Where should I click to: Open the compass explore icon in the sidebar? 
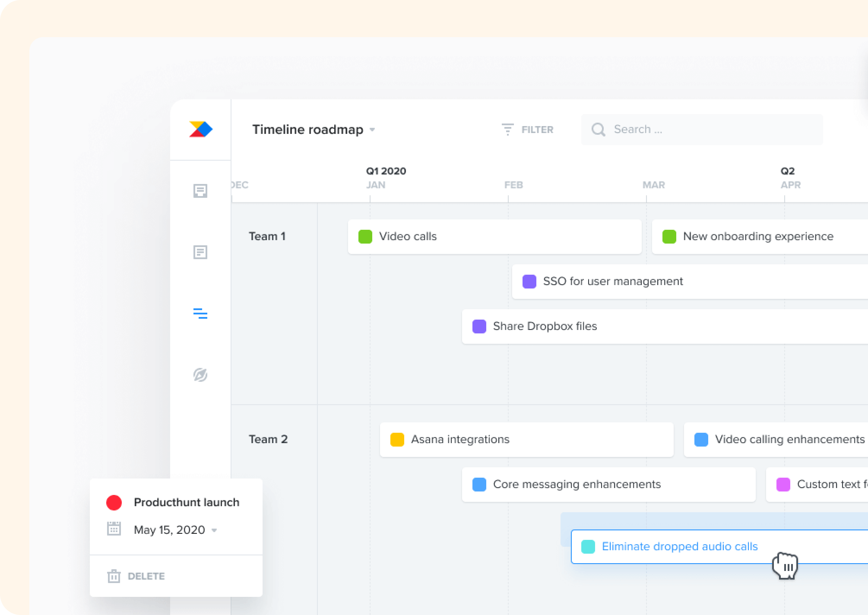(x=200, y=375)
